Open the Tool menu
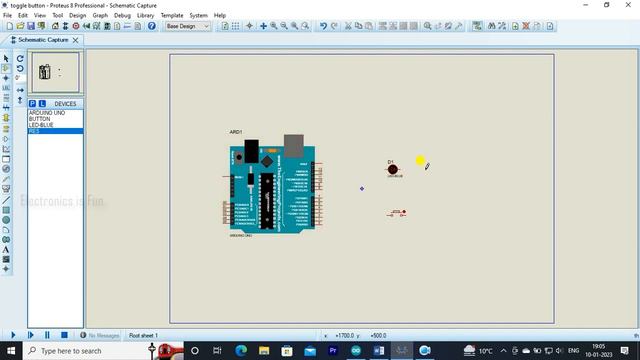Viewport: 640px width, 360px height. (x=58, y=16)
